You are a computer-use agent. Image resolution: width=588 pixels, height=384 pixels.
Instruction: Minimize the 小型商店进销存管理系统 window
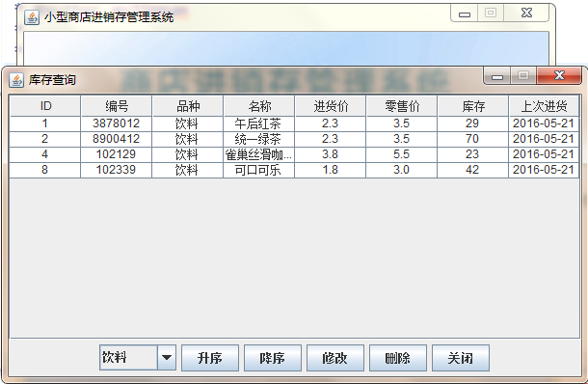[x=465, y=14]
